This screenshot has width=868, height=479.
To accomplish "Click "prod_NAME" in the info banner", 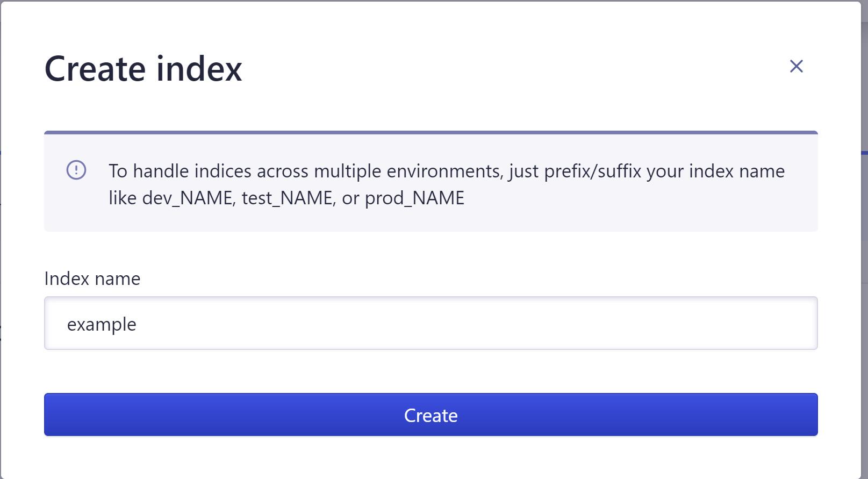I will pos(414,198).
